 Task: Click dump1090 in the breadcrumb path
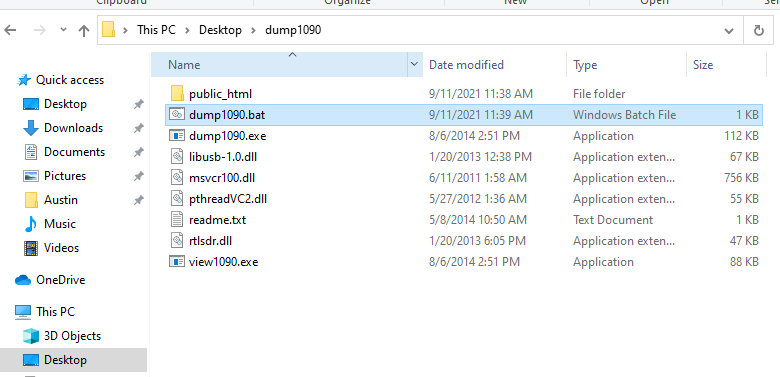(293, 30)
